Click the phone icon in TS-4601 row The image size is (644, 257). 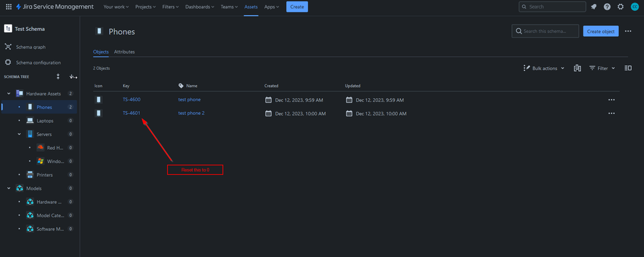99,113
